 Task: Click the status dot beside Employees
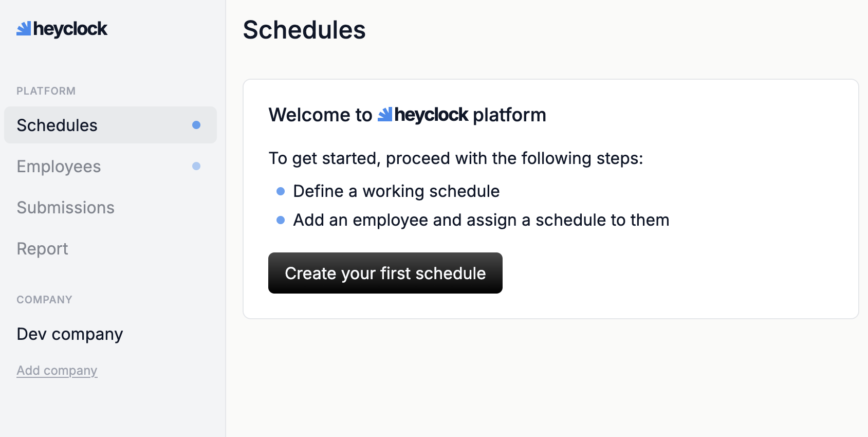pyautogui.click(x=196, y=166)
